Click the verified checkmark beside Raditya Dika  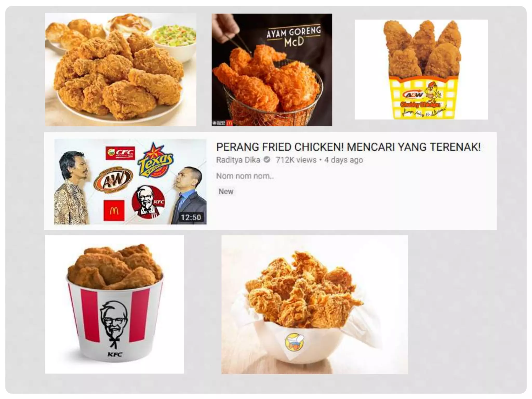(267, 159)
